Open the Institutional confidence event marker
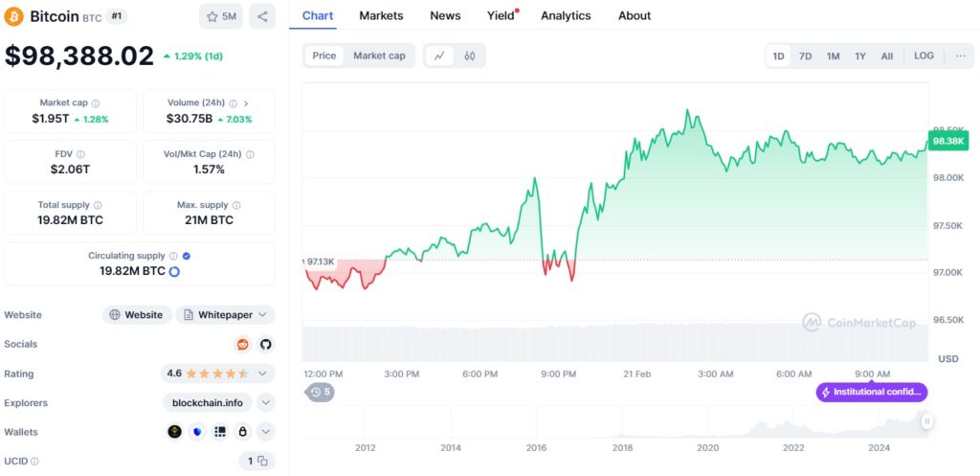 tap(872, 392)
